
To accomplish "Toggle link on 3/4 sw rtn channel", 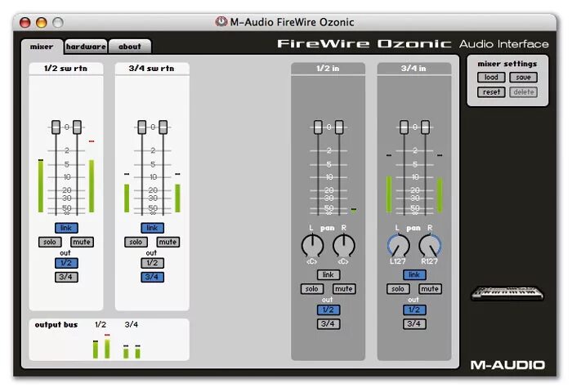I will point(152,228).
